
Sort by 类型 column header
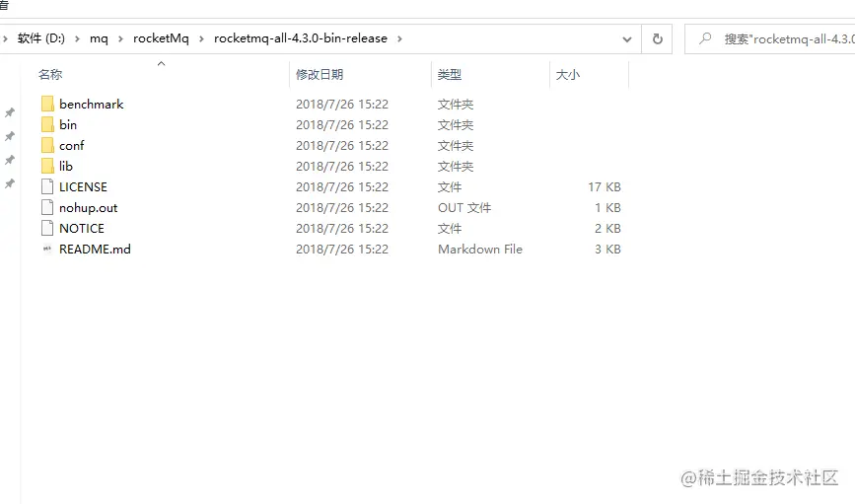click(450, 74)
